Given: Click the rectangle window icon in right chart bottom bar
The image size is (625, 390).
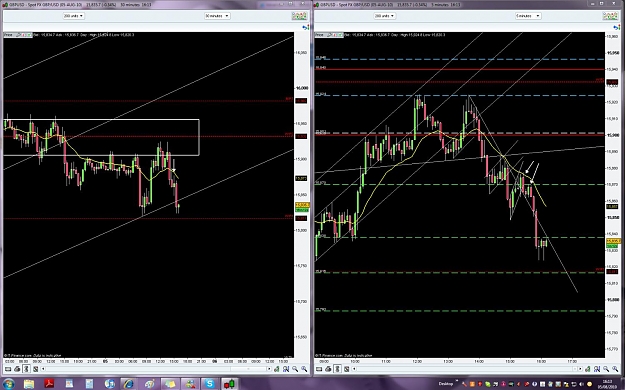Looking at the screenshot, I should click(319, 369).
